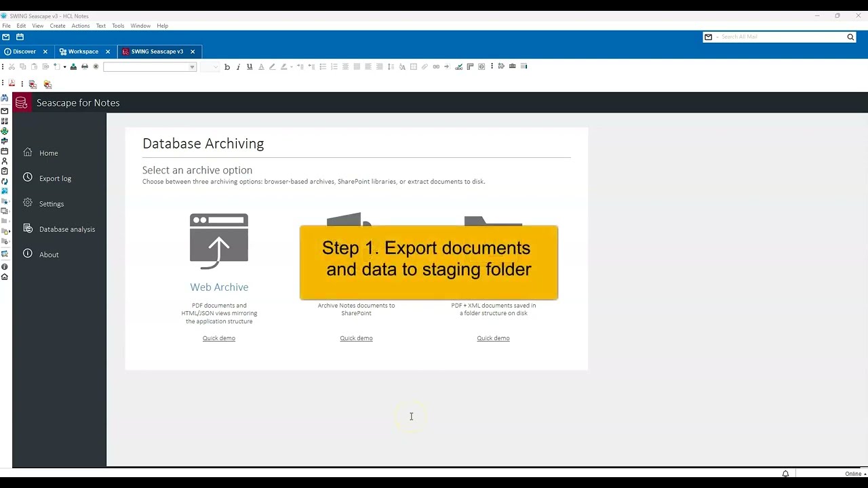The width and height of the screenshot is (868, 488).
Task: Open the File menu
Action: click(6, 26)
